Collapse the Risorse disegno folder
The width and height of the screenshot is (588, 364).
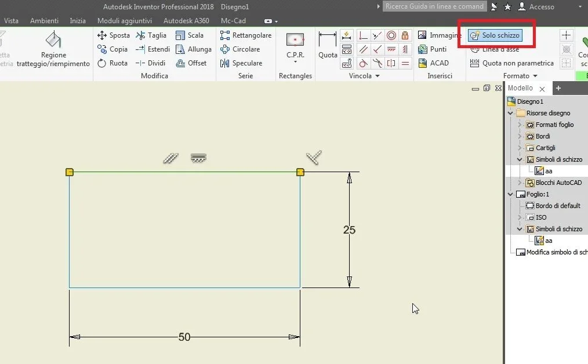510,113
